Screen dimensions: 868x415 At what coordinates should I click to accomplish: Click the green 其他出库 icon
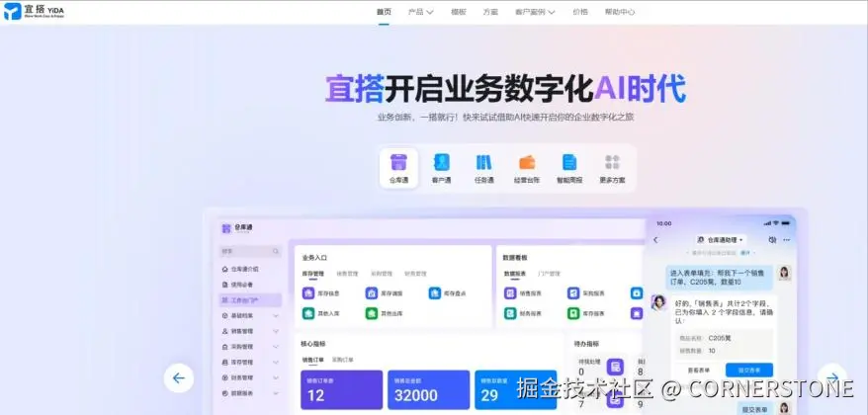point(372,313)
